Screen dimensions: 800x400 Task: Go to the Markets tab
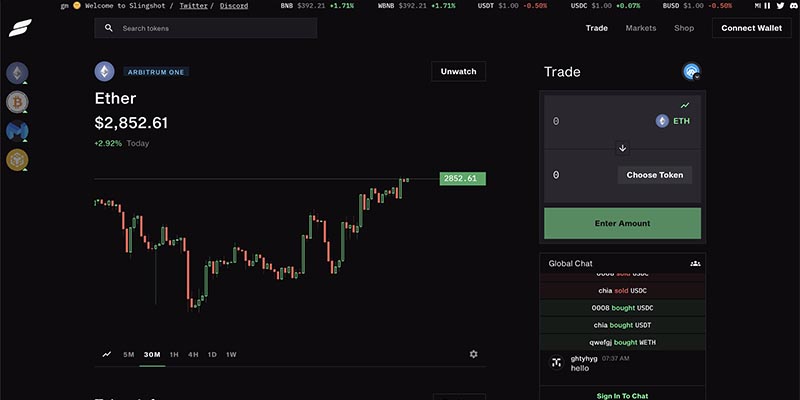pos(641,28)
